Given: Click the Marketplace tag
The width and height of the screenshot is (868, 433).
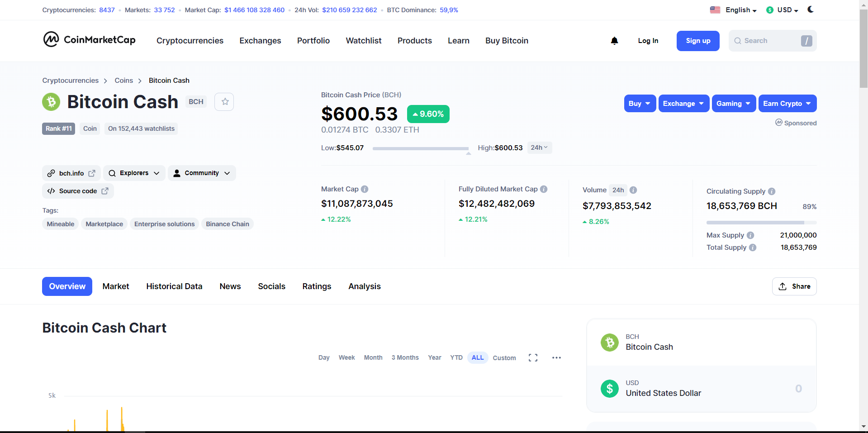Looking at the screenshot, I should pyautogui.click(x=104, y=224).
